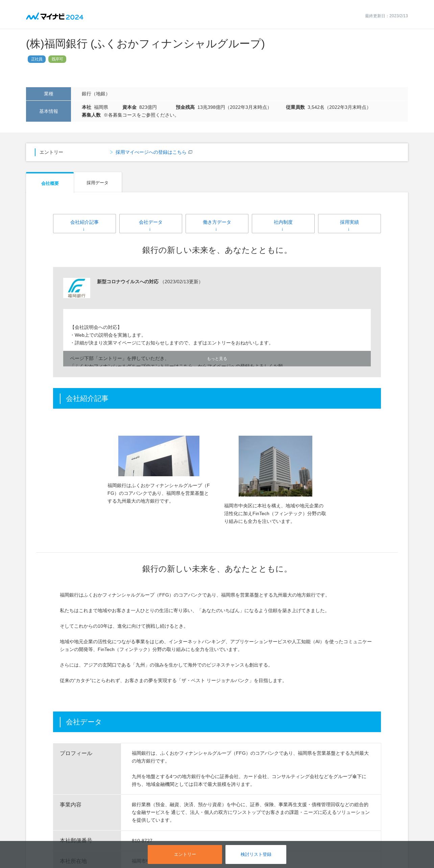The height and width of the screenshot is (868, 434).
Task: Click the 福岡銀行 company logo icon
Action: click(77, 288)
